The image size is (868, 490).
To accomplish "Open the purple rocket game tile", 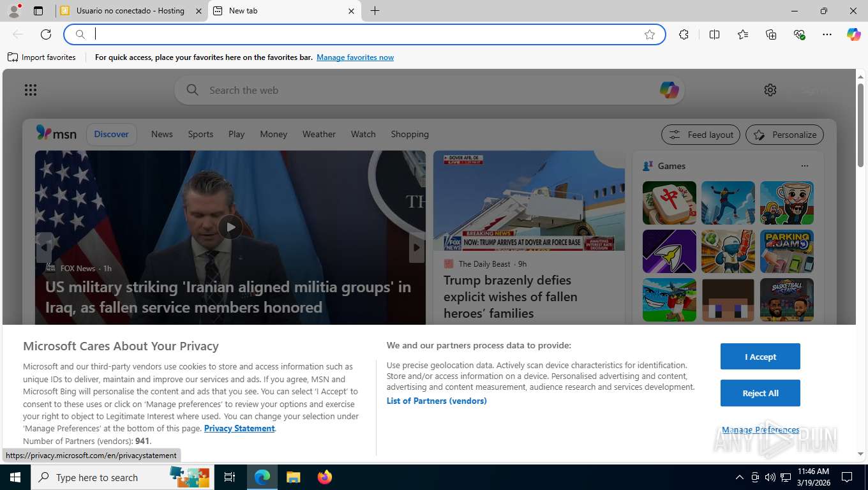I will pyautogui.click(x=670, y=251).
